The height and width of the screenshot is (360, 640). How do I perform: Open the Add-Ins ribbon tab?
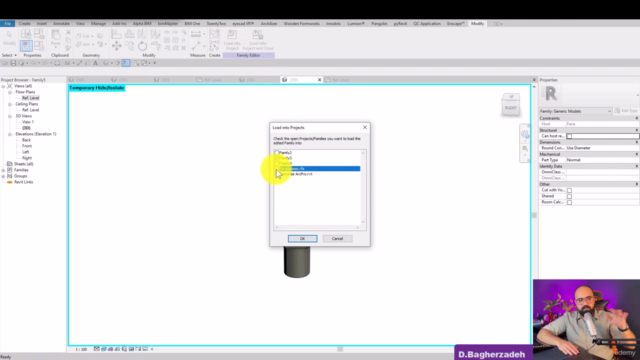[119, 24]
